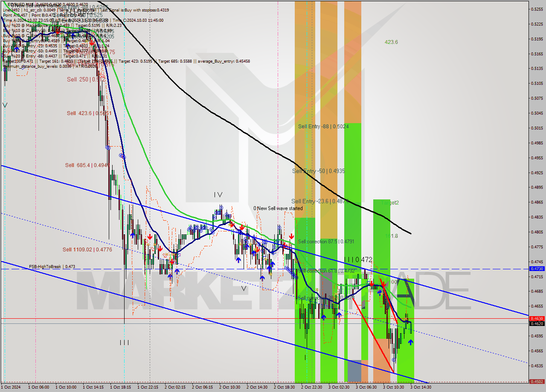Click the 0.4895 price scale value

(x=537, y=187)
